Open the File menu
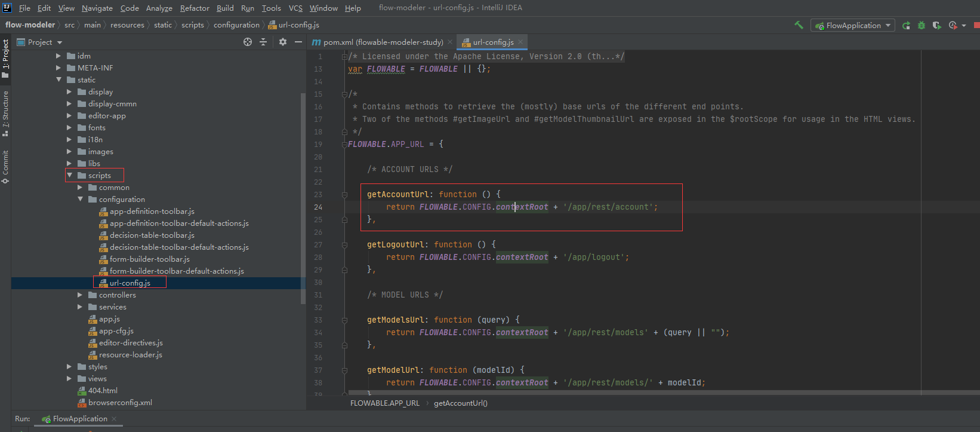This screenshot has width=980, height=432. pyautogui.click(x=24, y=8)
